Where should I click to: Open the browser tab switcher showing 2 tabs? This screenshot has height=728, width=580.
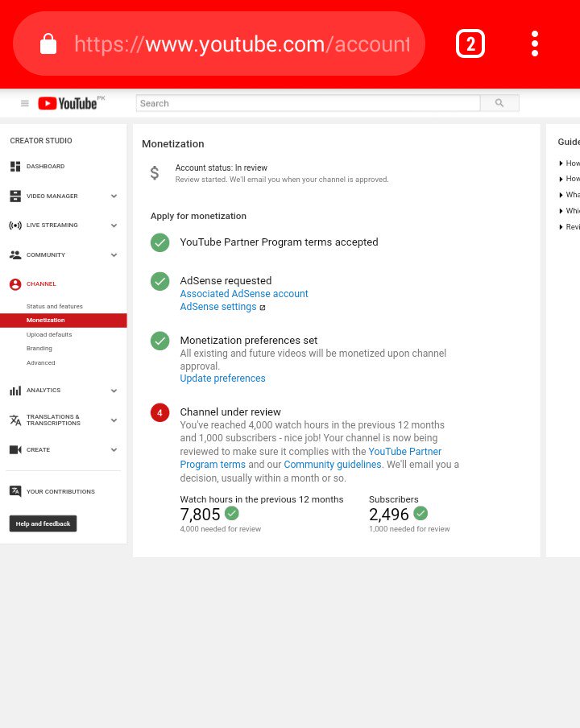pos(470,43)
